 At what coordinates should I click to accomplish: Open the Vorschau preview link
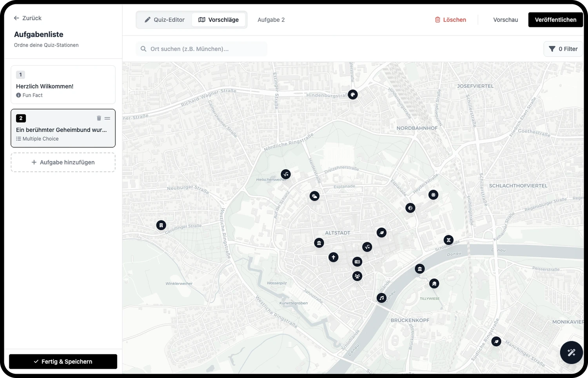506,20
